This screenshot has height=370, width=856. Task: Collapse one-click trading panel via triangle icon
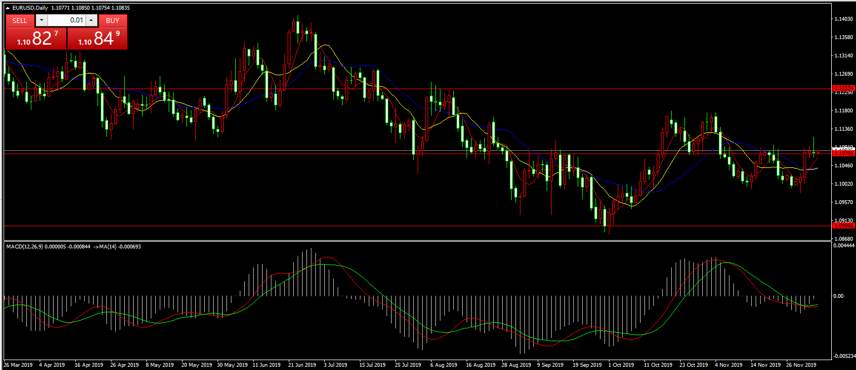coord(7,8)
